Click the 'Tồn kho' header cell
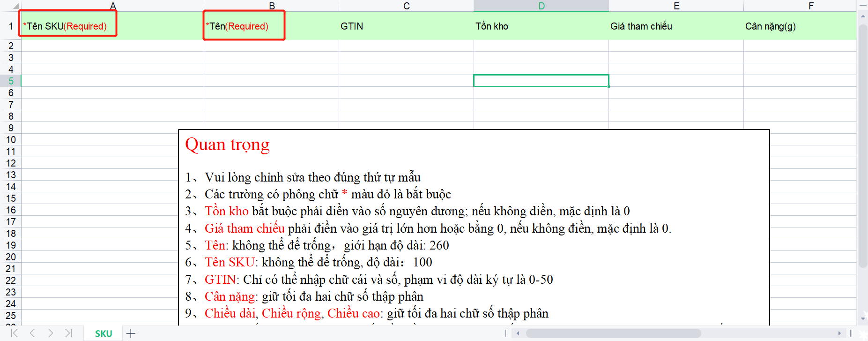Viewport: 868px width, 341px height. (541, 26)
